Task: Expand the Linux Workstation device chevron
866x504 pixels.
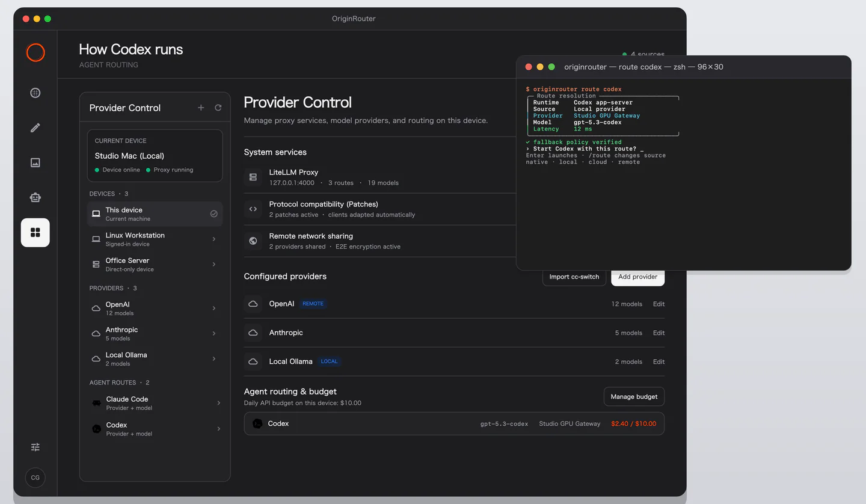Action: tap(214, 239)
